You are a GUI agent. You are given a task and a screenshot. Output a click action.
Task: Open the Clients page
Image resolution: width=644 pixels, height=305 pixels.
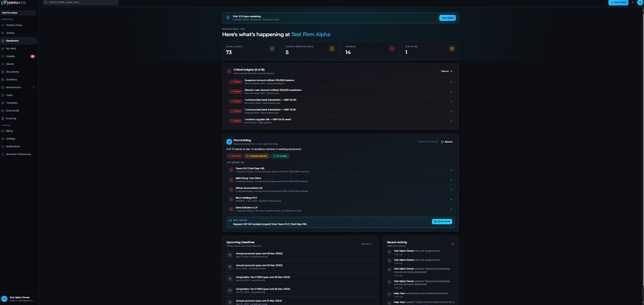(19, 64)
